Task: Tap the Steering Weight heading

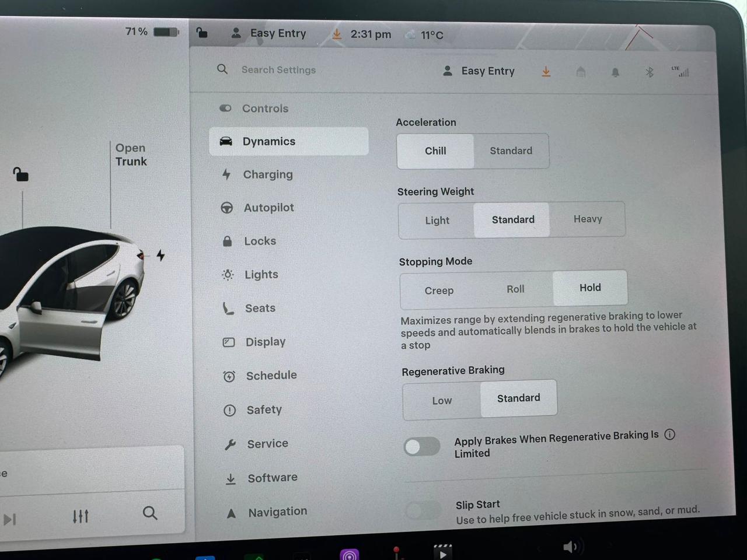Action: pos(436,192)
